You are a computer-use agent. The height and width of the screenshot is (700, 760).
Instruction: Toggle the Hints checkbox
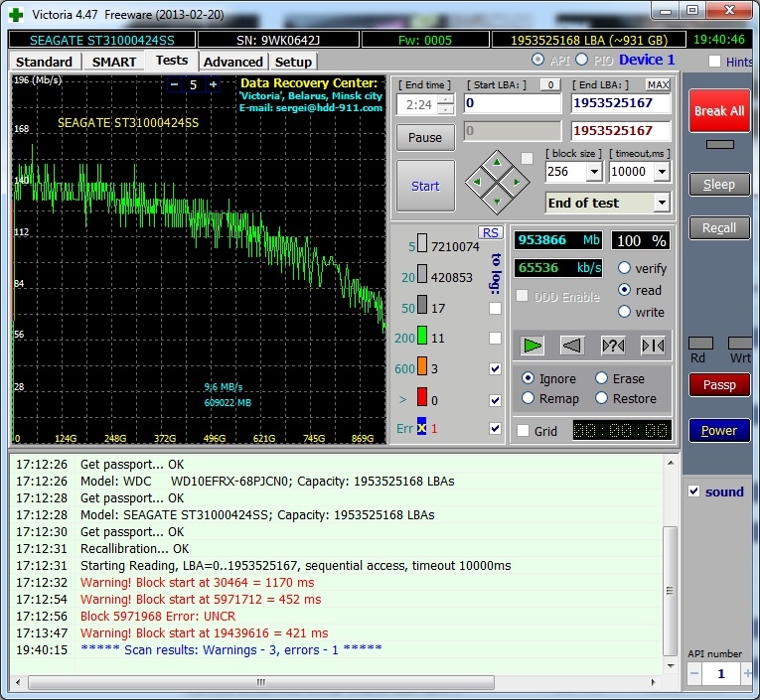tap(714, 62)
